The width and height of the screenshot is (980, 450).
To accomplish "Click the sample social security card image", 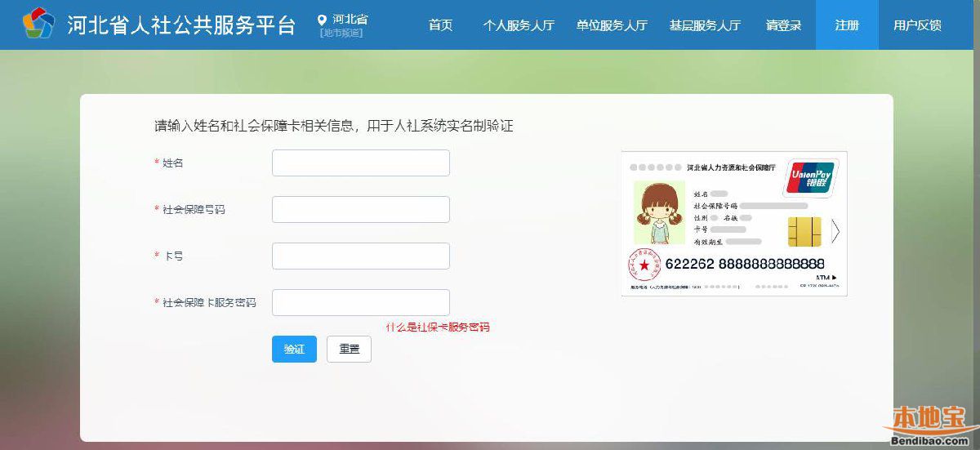I will pyautogui.click(x=734, y=224).
